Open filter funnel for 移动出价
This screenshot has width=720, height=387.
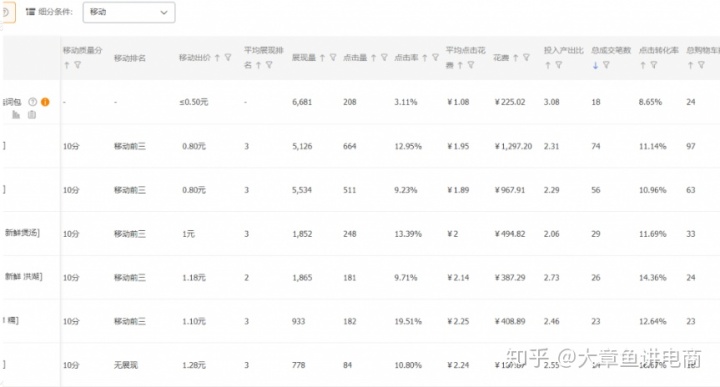pyautogui.click(x=228, y=58)
